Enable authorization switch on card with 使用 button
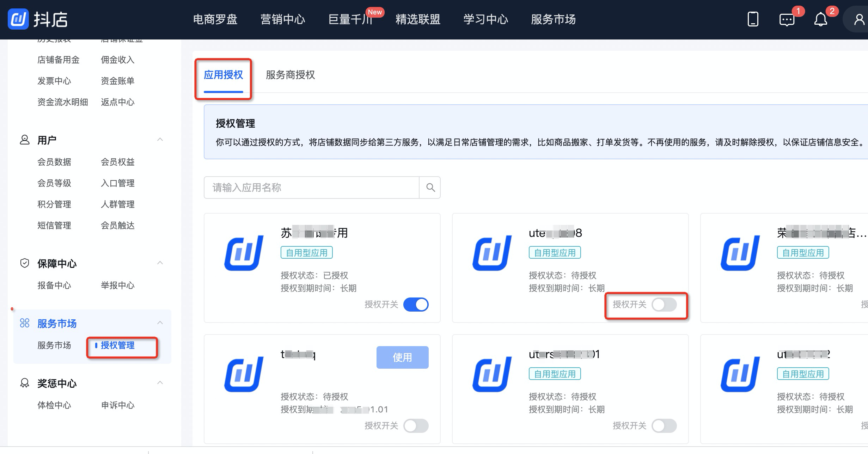Screen dimensions: 868x454 (x=416, y=426)
